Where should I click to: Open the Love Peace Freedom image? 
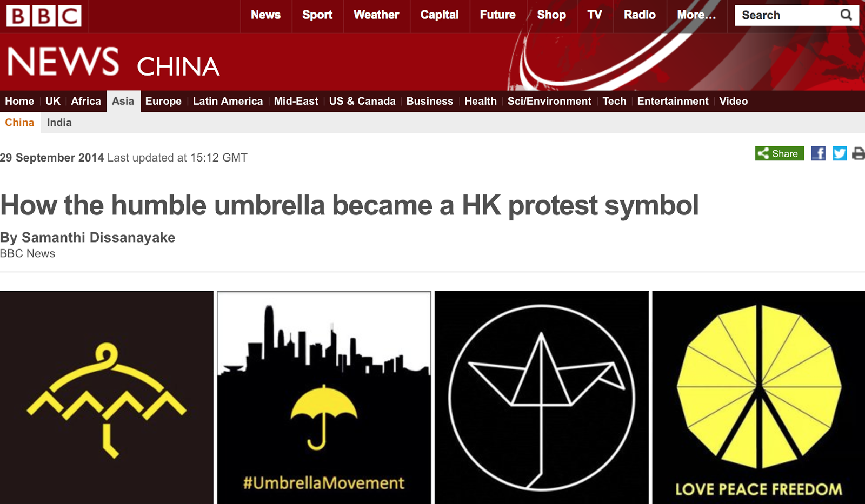click(x=758, y=398)
